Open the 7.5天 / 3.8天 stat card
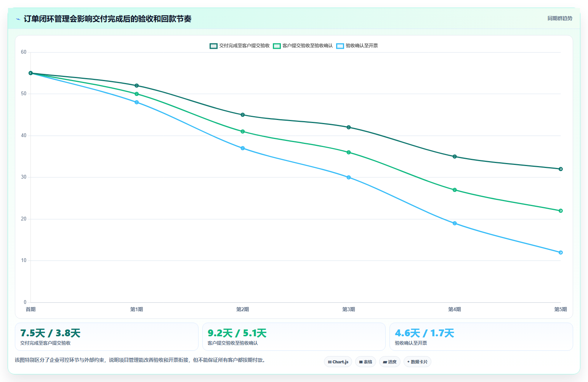Viewport: 588px width, 382px height. tap(107, 337)
